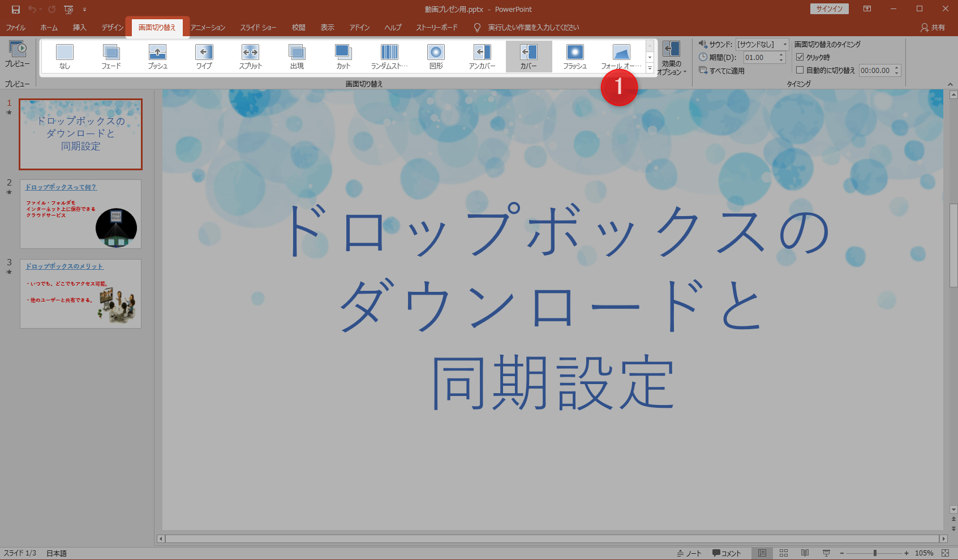Toggle the コメント comments pane
958x560 pixels.
tap(727, 553)
